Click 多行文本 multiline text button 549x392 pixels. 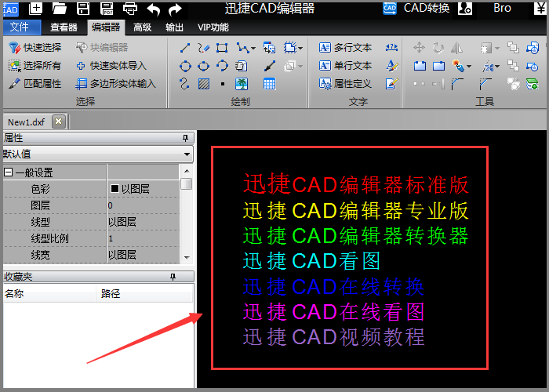click(346, 48)
